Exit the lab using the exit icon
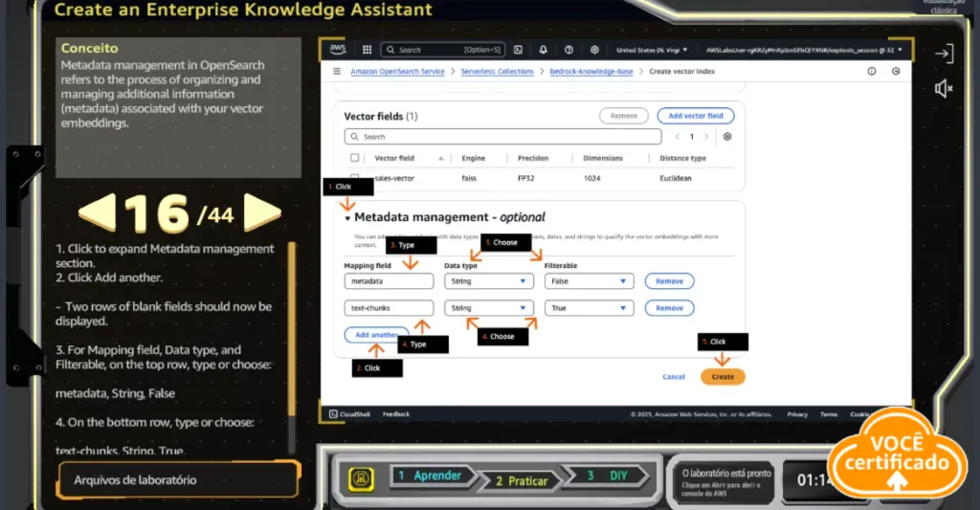Screen dimensions: 980x510 944,54
